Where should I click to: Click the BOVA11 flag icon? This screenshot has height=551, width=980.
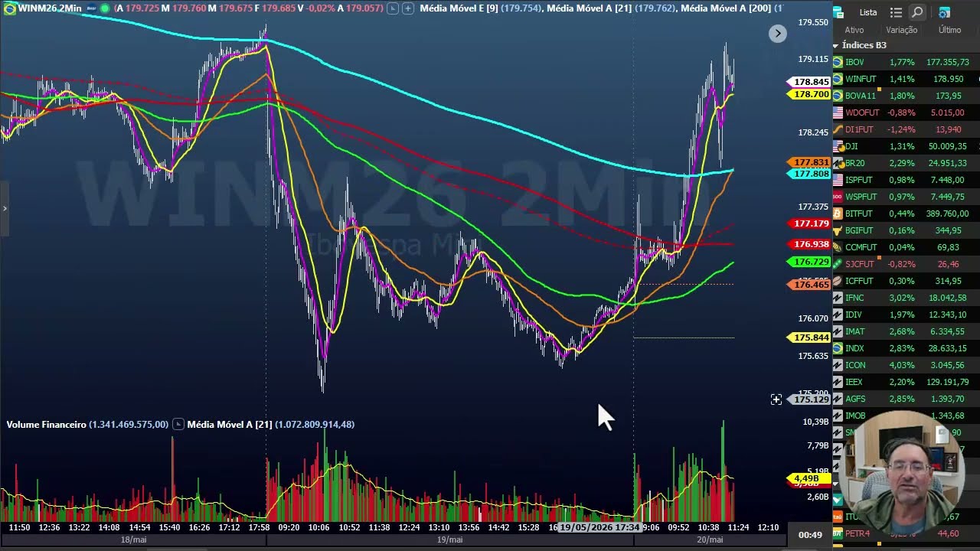[838, 96]
